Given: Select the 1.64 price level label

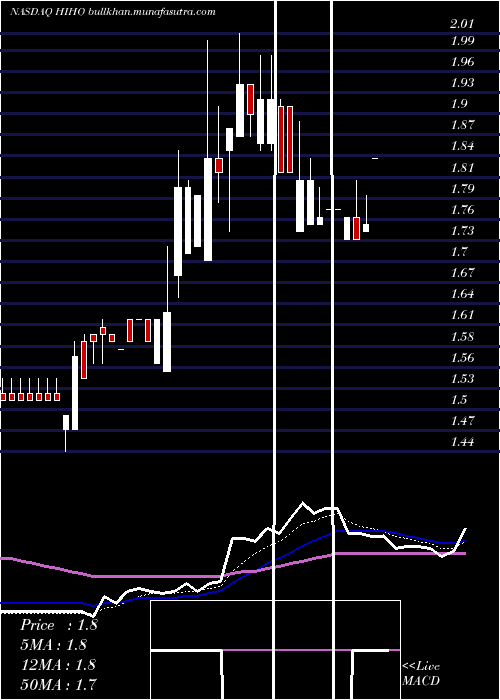Looking at the screenshot, I should pyautogui.click(x=462, y=294).
